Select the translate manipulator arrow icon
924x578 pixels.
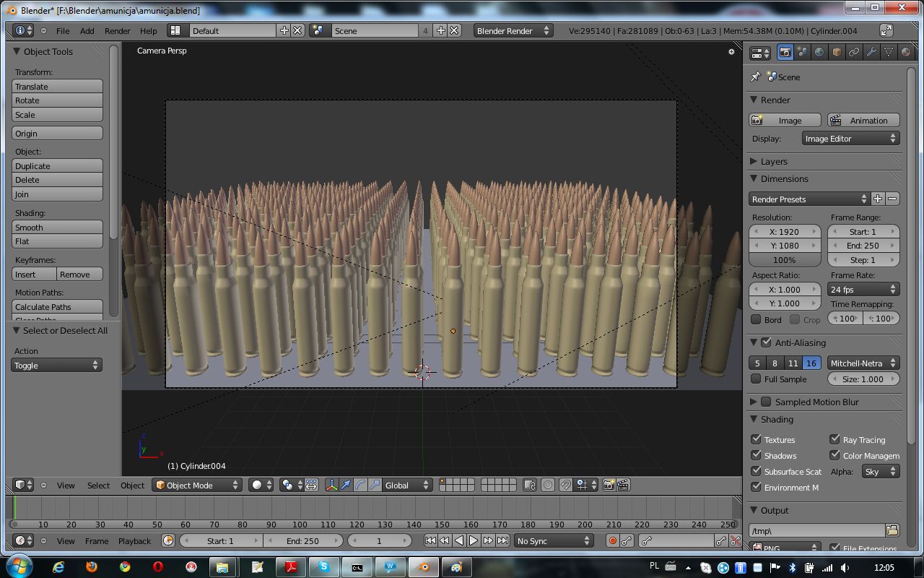(x=346, y=486)
